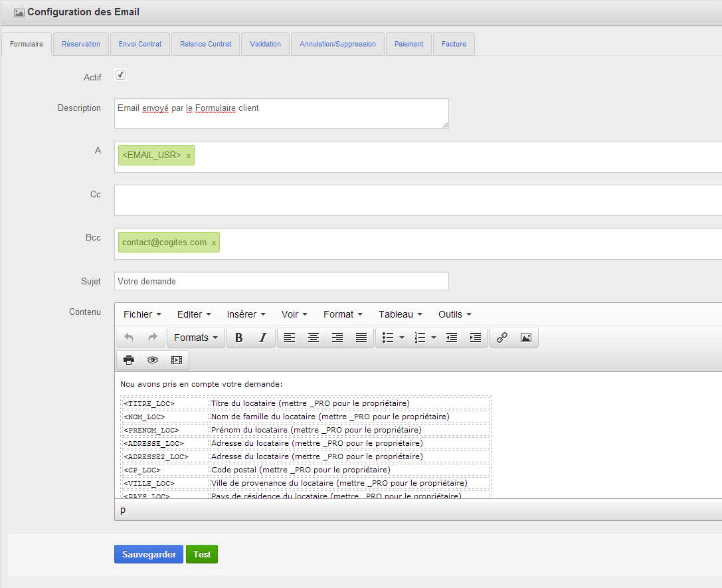Center-align the editor text
This screenshot has height=588, width=722.
[314, 338]
